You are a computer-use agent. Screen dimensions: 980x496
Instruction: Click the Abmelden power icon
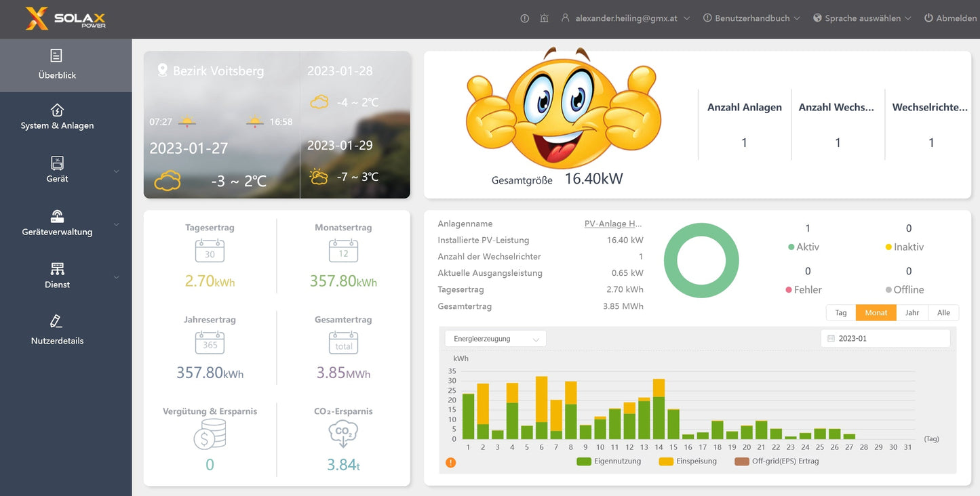click(928, 18)
